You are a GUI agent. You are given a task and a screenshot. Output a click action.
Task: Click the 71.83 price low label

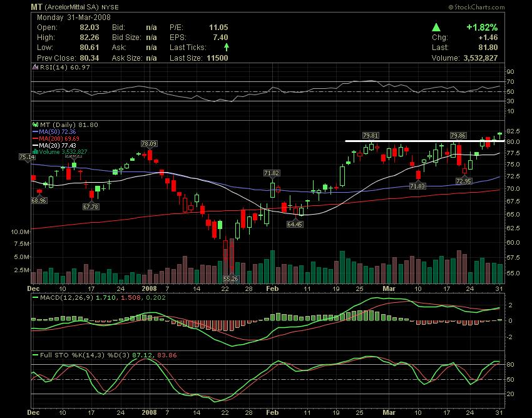click(x=417, y=186)
